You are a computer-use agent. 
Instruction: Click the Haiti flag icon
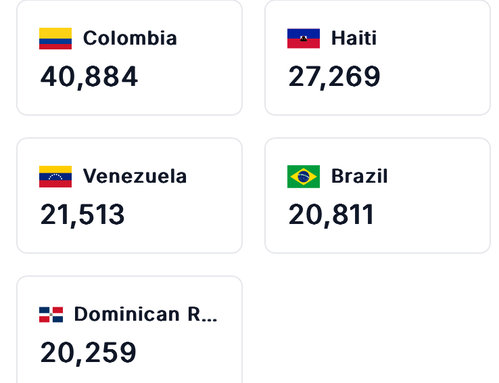[303, 38]
